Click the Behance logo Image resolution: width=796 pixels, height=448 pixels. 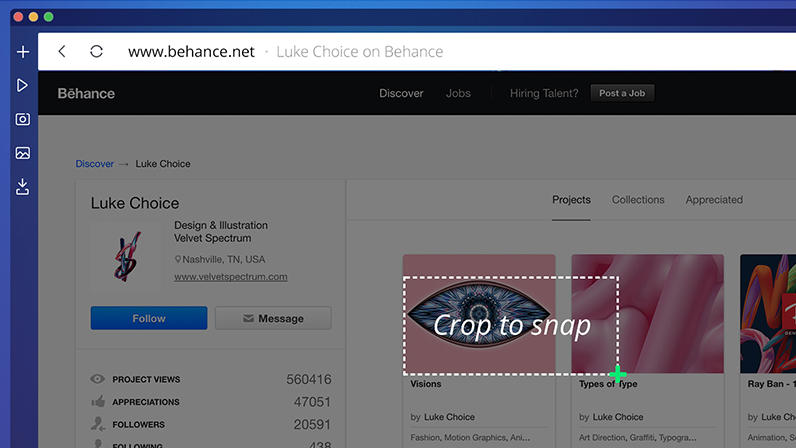pos(86,94)
